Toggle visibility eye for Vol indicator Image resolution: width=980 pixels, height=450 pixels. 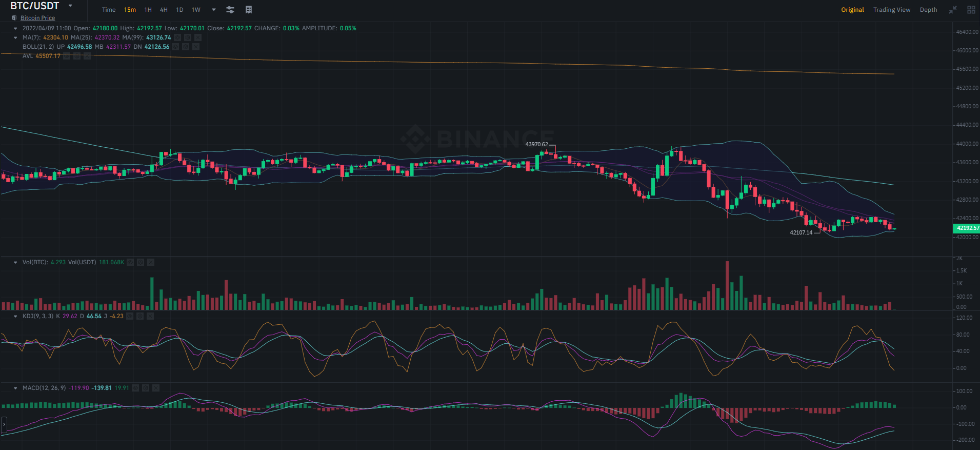click(130, 262)
